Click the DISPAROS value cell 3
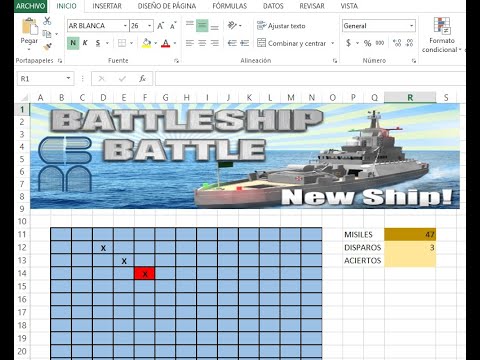Viewport: 480px width, 360px height. click(x=410, y=247)
